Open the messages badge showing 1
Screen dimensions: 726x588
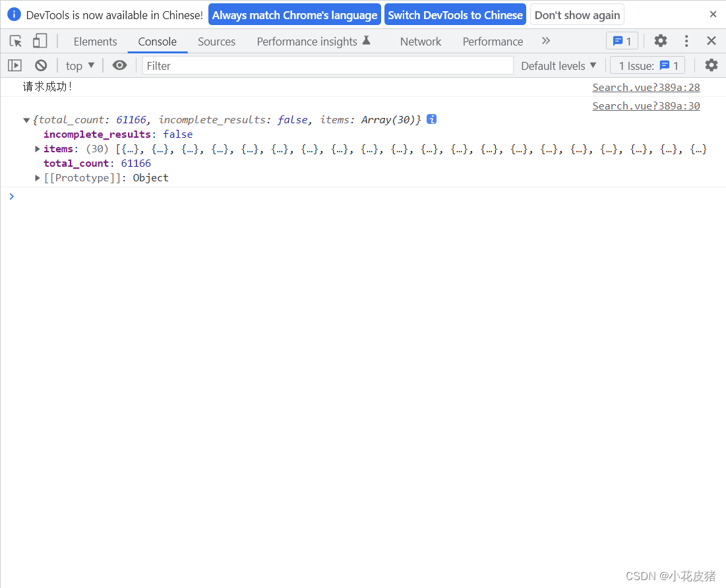point(622,42)
